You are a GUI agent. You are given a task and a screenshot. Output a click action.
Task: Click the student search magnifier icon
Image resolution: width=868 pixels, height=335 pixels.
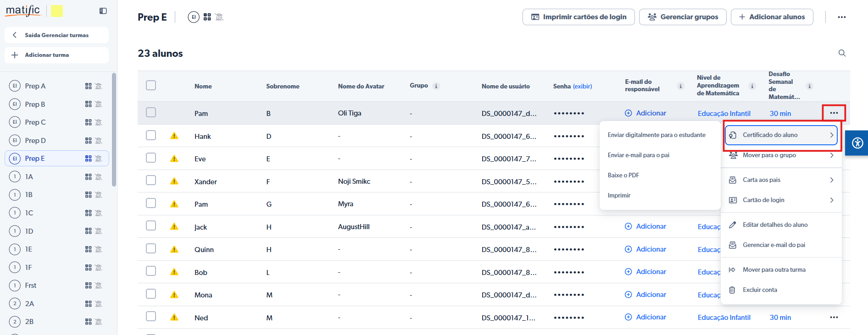[x=842, y=53]
